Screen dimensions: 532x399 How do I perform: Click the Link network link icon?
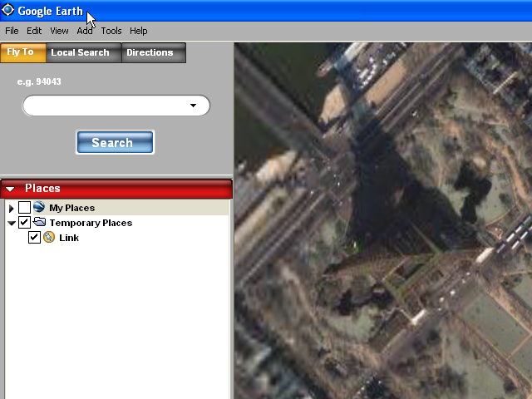pyautogui.click(x=49, y=237)
